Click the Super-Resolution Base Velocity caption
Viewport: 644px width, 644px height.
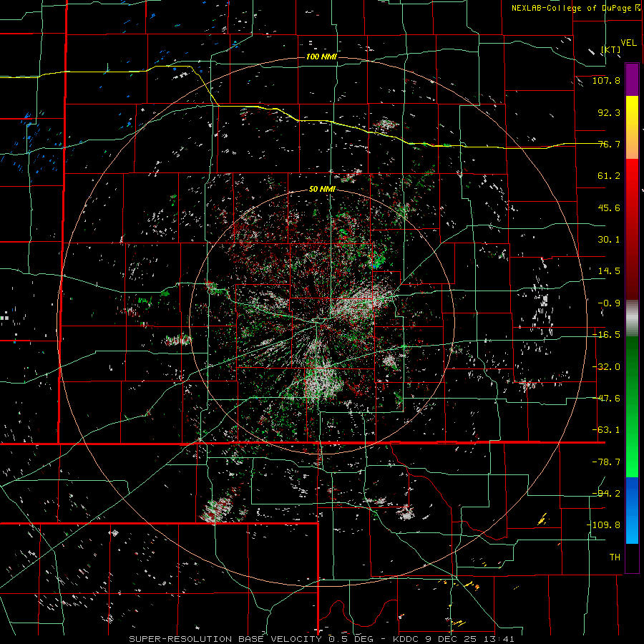(x=321, y=639)
